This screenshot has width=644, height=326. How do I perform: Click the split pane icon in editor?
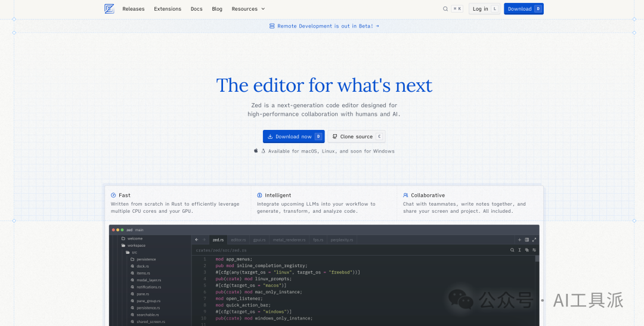click(527, 240)
